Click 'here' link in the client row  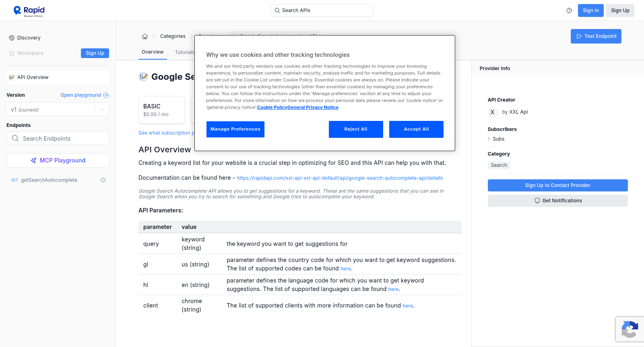pos(408,306)
